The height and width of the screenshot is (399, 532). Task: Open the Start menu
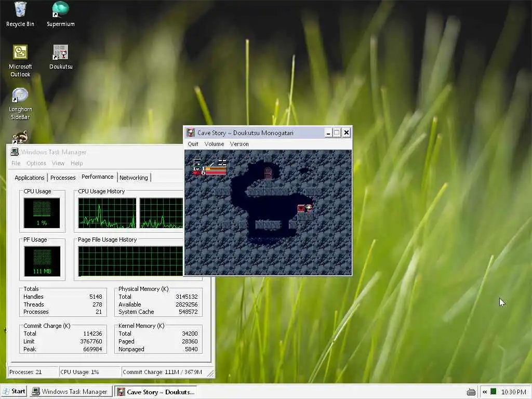pos(14,392)
